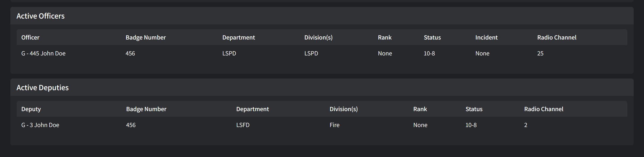Click radio channel 2 for the LSFD deputy

click(x=526, y=125)
